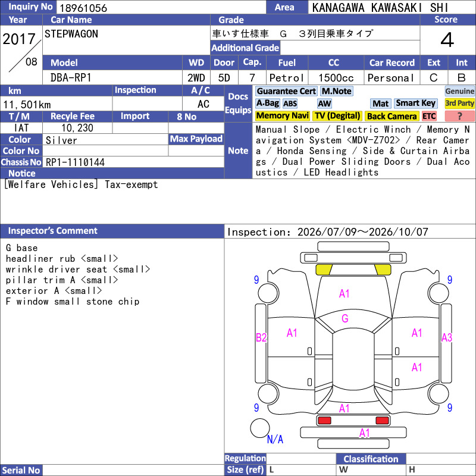Select the Genuine badge
The image size is (476, 476).
click(459, 91)
